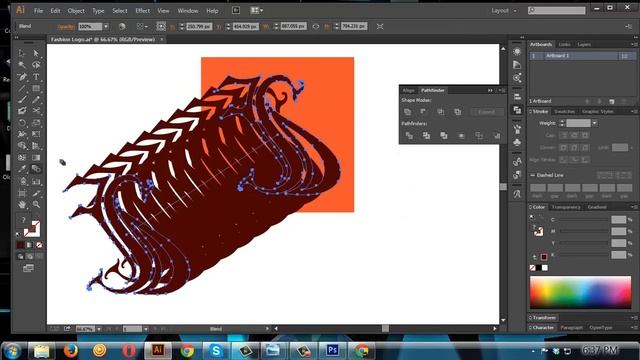
Task: Open the Arrange Documents dropdown
Action: [x=257, y=11]
